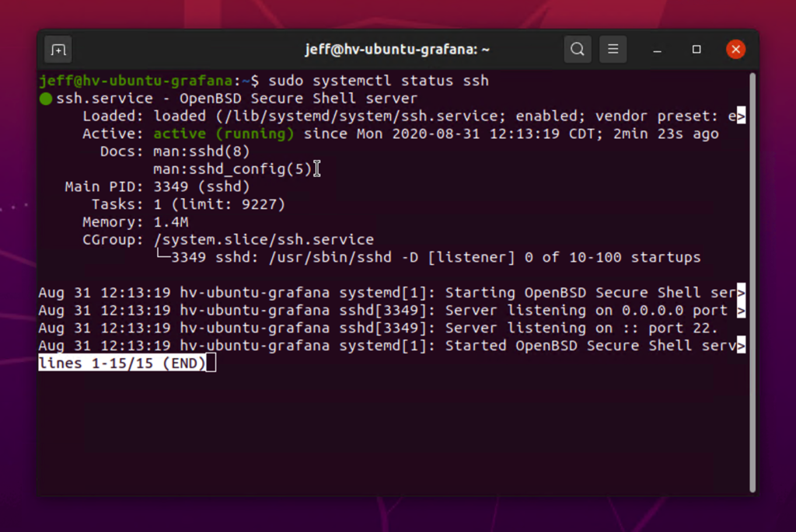796x532 pixels.
Task: Click the 'man:sshd(8)' docs entry
Action: pyautogui.click(x=201, y=151)
